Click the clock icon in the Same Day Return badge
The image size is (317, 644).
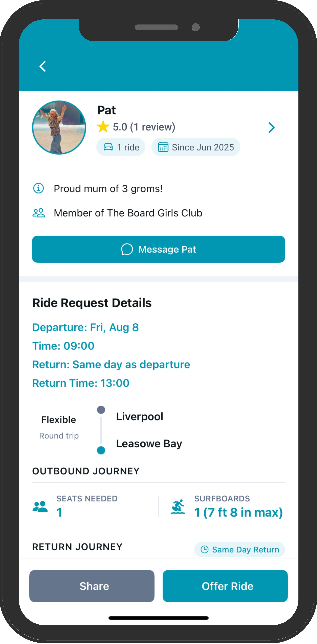[x=205, y=550]
